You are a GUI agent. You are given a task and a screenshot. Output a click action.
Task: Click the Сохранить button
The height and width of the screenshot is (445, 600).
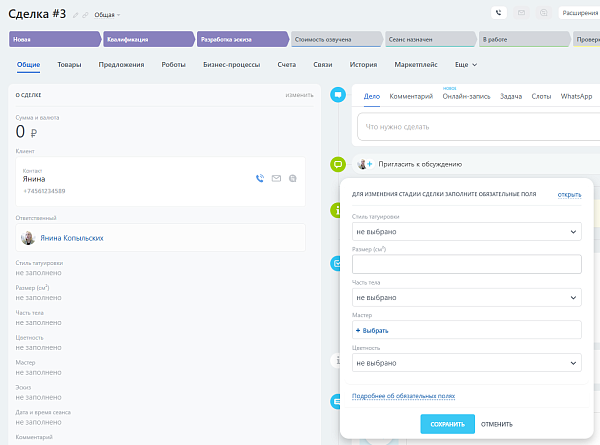[x=447, y=424]
